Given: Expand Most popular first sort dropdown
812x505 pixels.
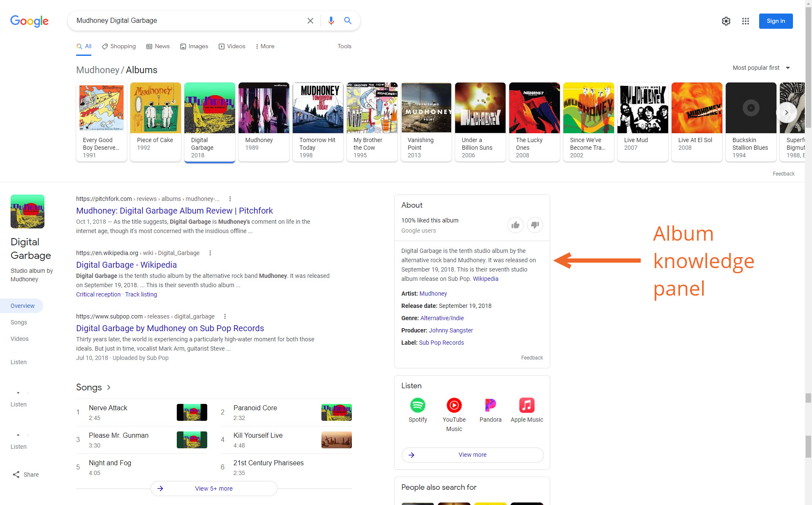Looking at the screenshot, I should (x=761, y=68).
